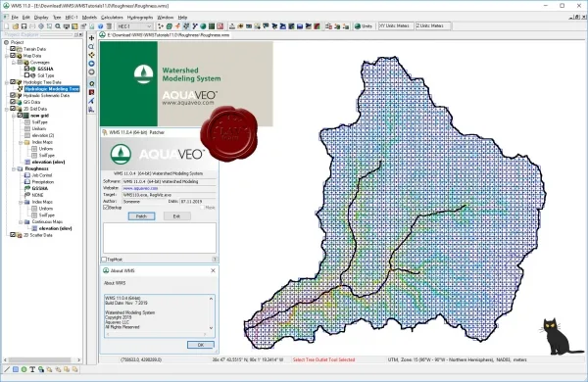Select the Hydrologic Modeling Tree item
Screen dimensions: 588x382
52,89
